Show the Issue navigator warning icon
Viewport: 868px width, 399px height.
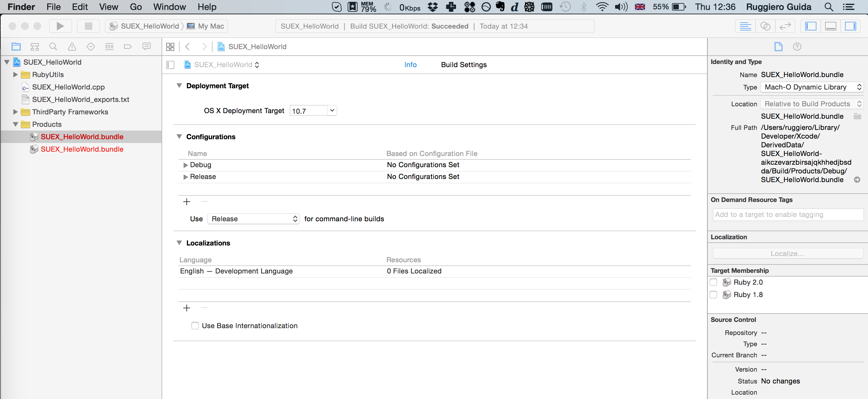tap(72, 47)
